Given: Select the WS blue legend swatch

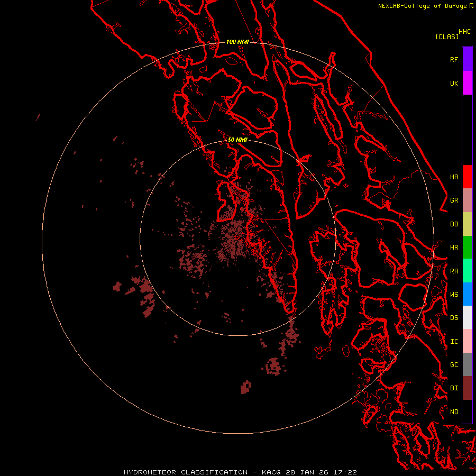Looking at the screenshot, I should click(x=467, y=294).
